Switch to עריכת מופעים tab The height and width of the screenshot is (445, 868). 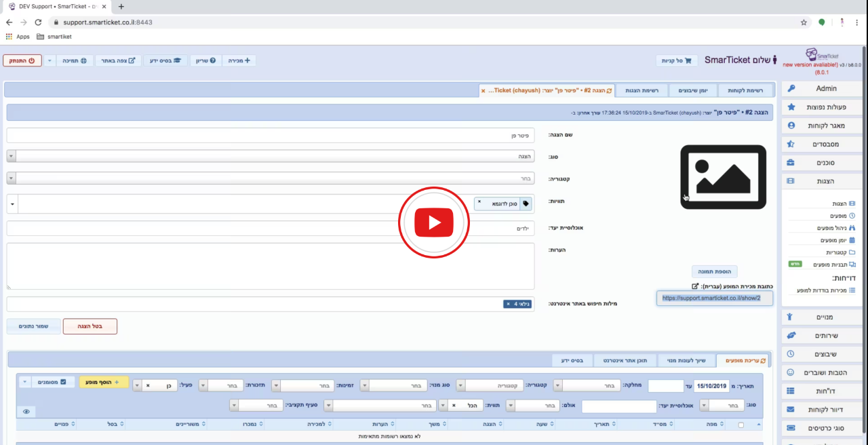point(743,360)
